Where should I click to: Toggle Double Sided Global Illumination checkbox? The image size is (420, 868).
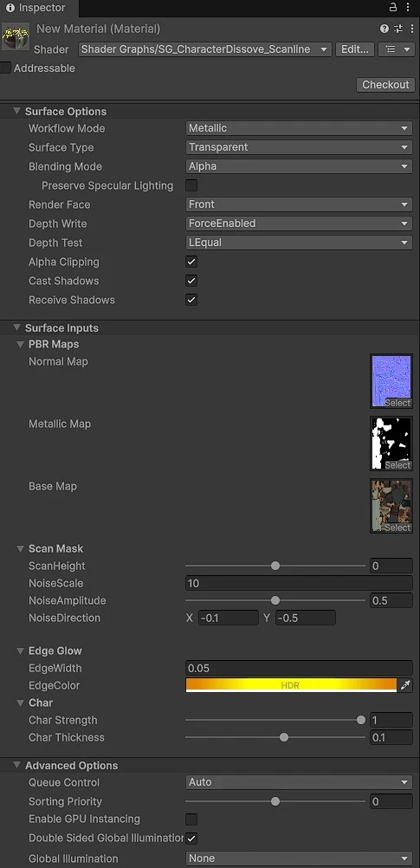point(191,838)
